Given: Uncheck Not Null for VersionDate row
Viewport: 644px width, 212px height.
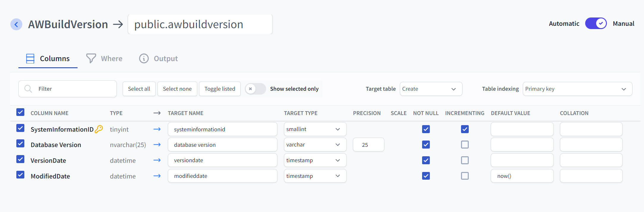Looking at the screenshot, I should [426, 160].
